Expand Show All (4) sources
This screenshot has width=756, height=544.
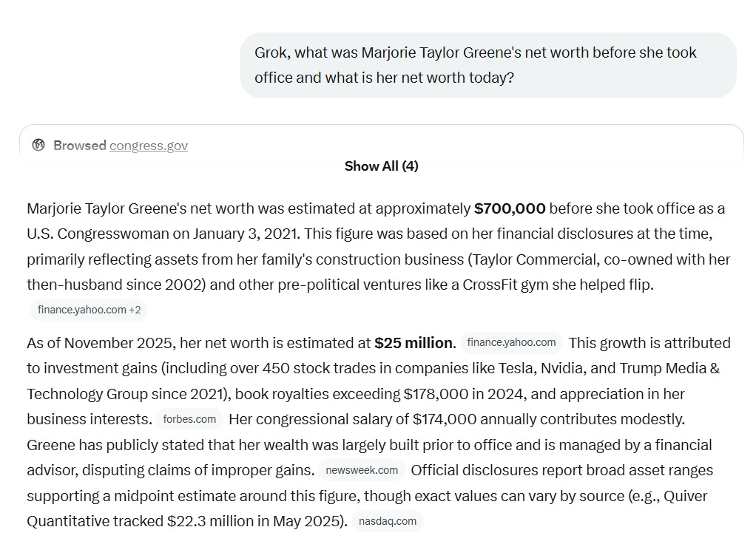[x=381, y=166]
